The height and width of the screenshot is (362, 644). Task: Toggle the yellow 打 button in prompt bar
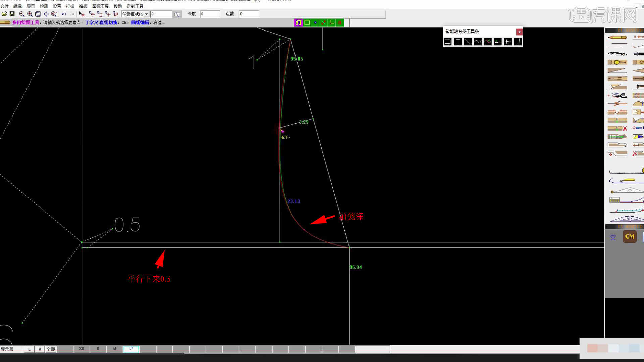tap(298, 23)
